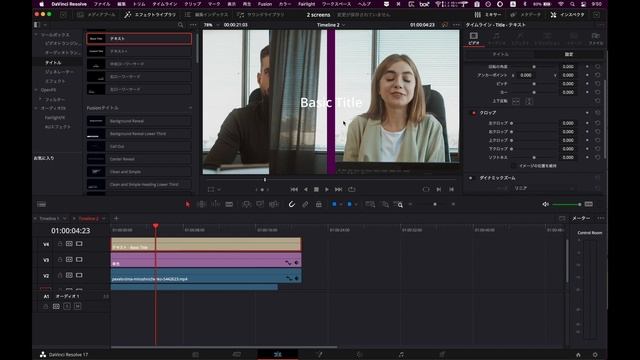This screenshot has width=640, height=360.
Task: Open the Fusion menu in menu bar
Action: coord(264,4)
